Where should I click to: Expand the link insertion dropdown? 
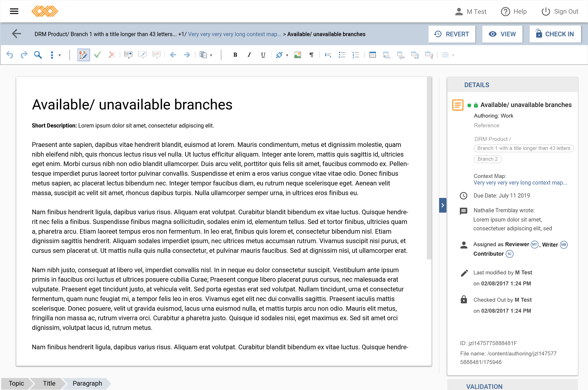pyautogui.click(x=287, y=55)
